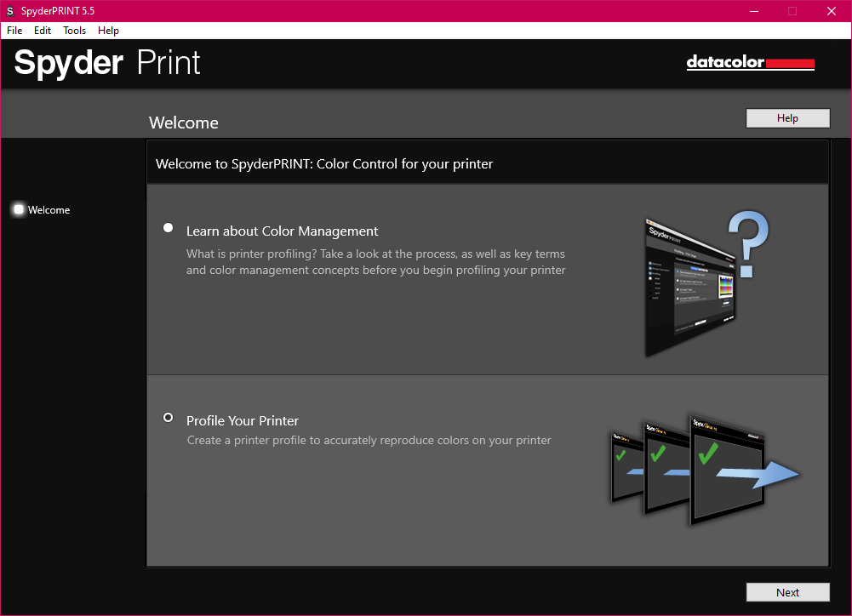
Task: Click the checkmark screens profiling illustration
Action: coord(704,470)
